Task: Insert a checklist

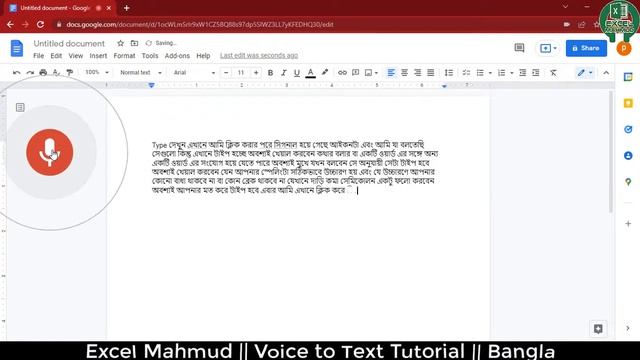Action: pos(466,73)
